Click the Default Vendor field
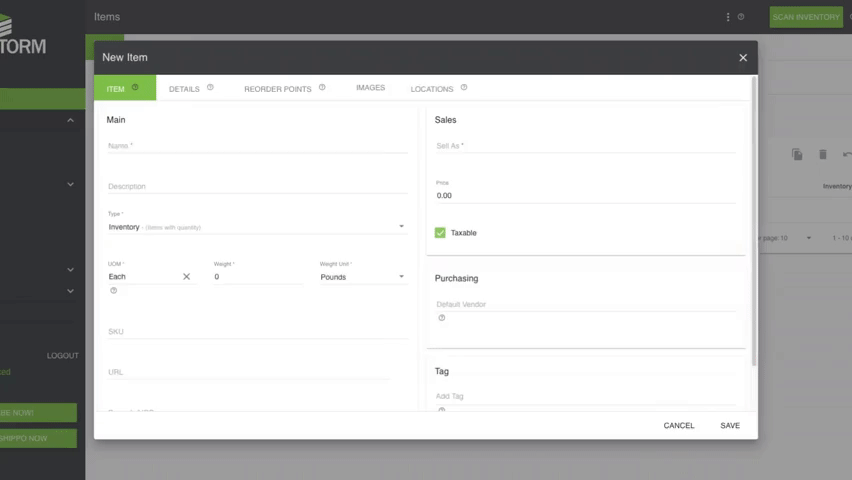This screenshot has width=852, height=480. pyautogui.click(x=586, y=304)
